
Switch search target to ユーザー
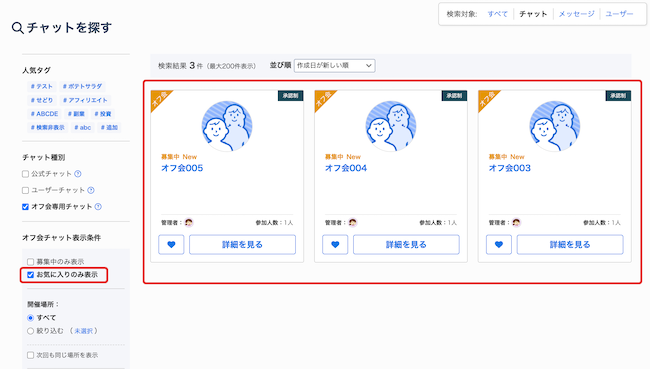(619, 14)
